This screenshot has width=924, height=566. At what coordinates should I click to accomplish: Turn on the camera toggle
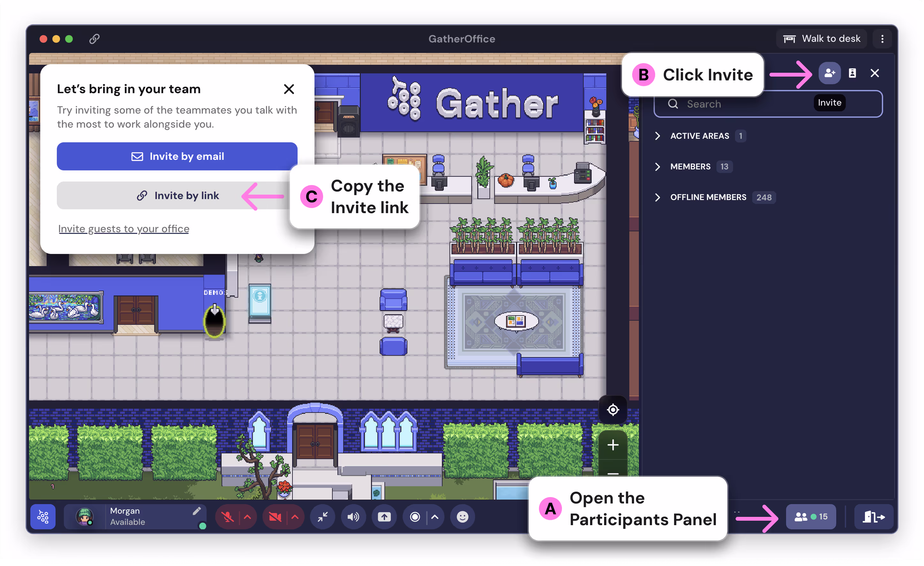click(275, 517)
